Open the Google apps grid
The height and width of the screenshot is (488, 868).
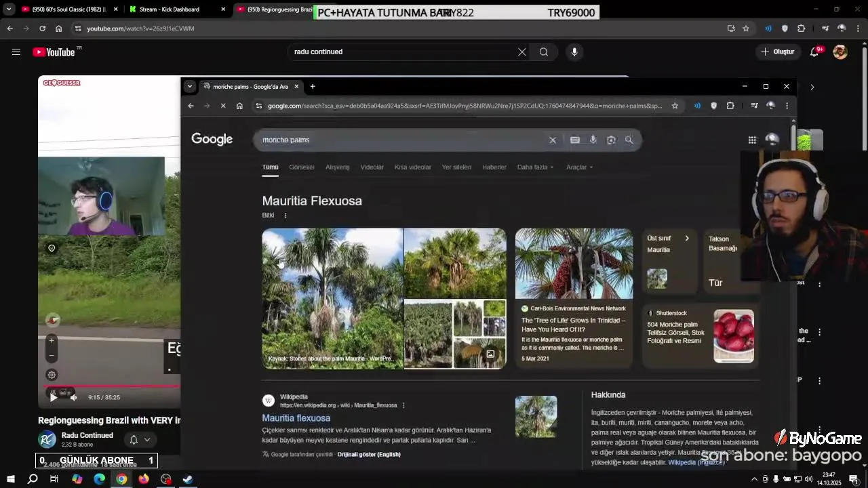pos(752,140)
